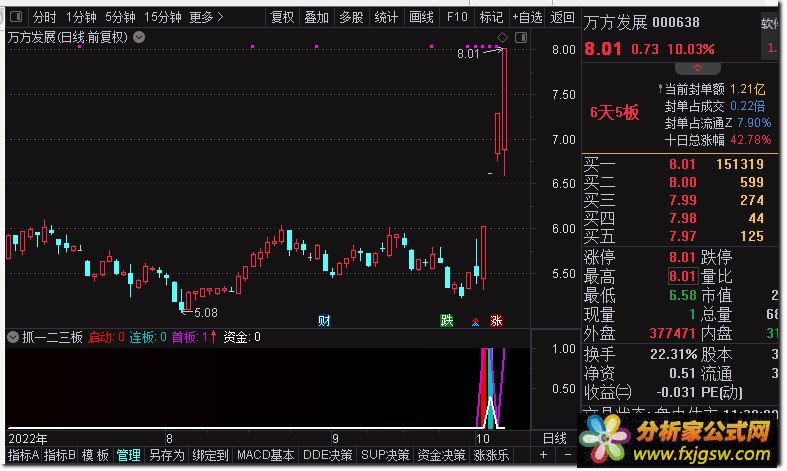This screenshot has width=787, height=471.
Task: Click the 买二 bid price 8.00
Action: (682, 182)
